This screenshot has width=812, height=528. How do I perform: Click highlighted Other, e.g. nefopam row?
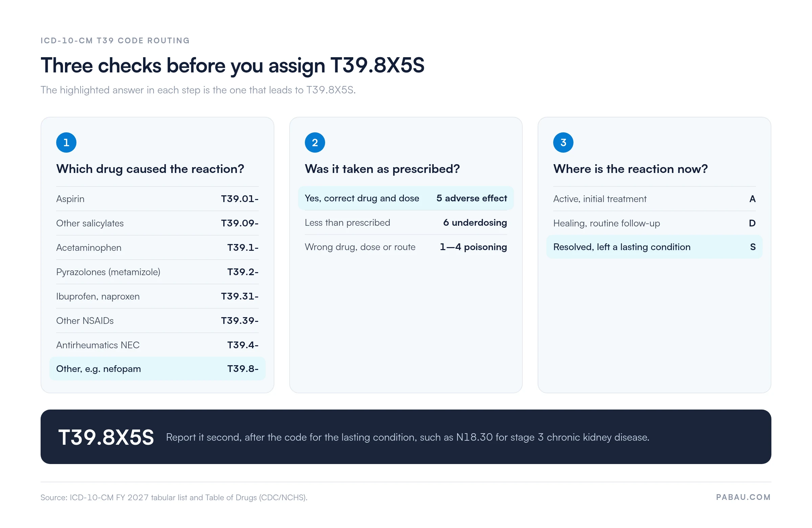pos(157,369)
